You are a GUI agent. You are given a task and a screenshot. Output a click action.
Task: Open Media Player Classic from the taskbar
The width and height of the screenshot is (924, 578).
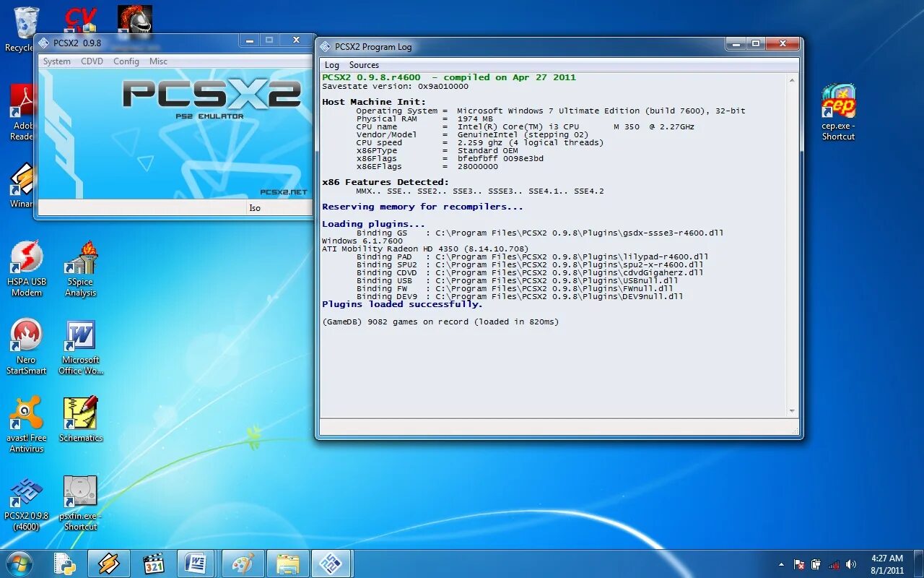tap(153, 564)
